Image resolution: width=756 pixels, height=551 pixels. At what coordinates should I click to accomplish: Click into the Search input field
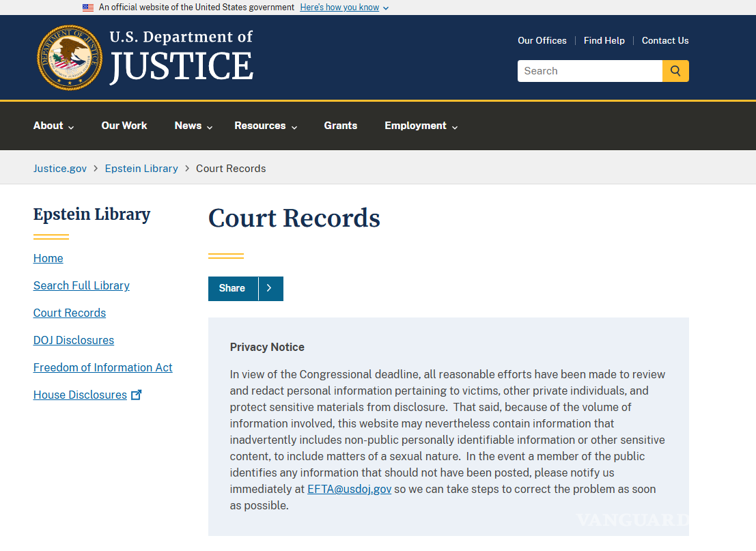pos(589,71)
